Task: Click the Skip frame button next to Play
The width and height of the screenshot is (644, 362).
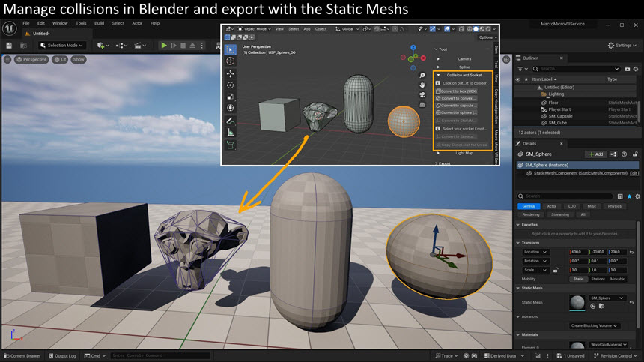Action: [x=174, y=46]
